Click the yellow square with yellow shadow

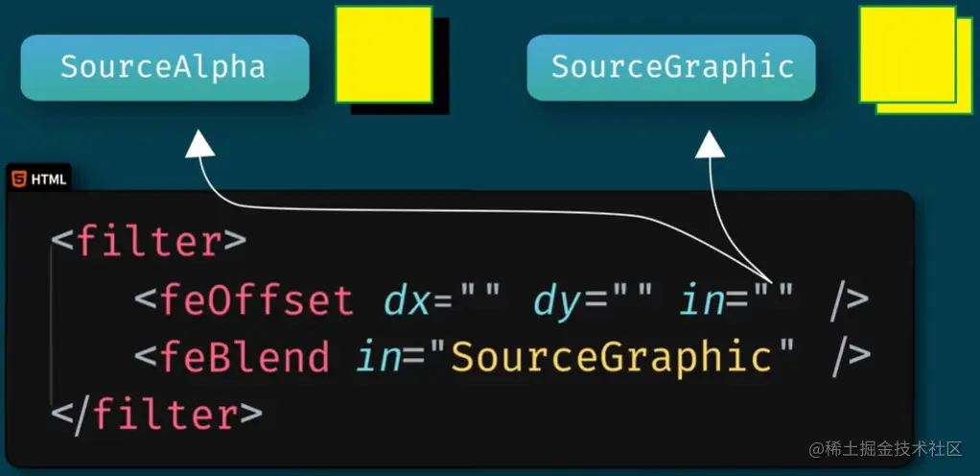(916, 60)
